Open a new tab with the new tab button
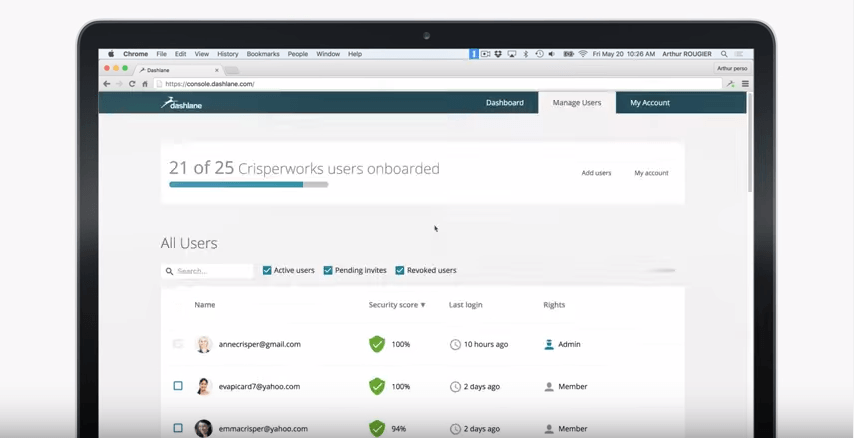 point(232,70)
